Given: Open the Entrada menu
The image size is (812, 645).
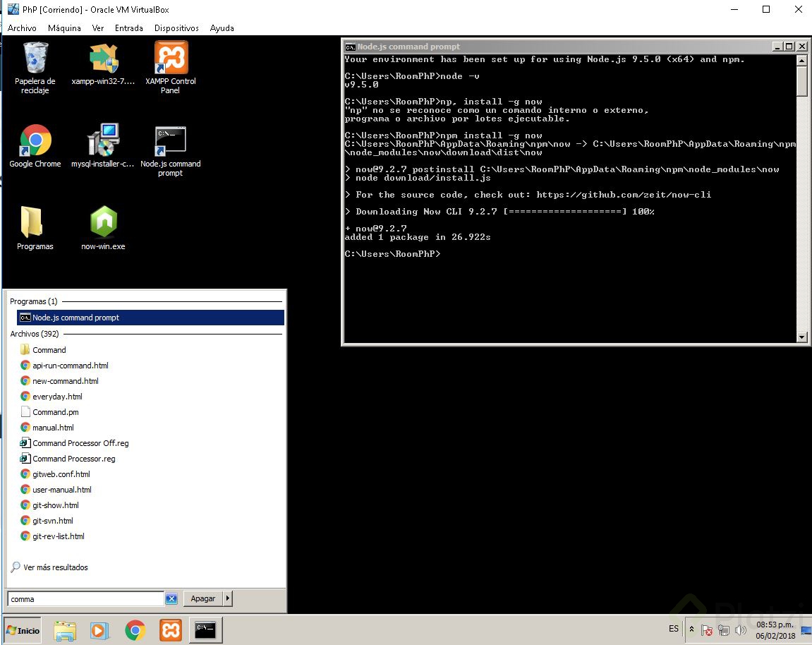Looking at the screenshot, I should point(129,28).
